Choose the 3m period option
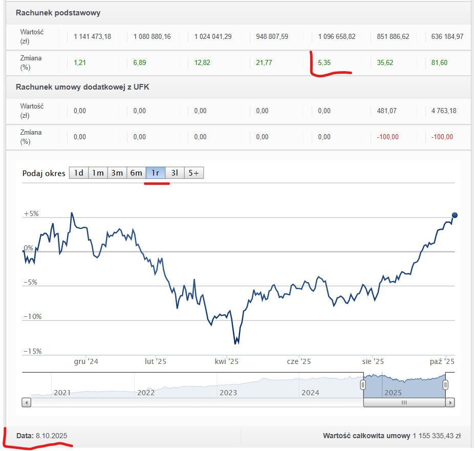The image size is (476, 451). click(x=117, y=173)
